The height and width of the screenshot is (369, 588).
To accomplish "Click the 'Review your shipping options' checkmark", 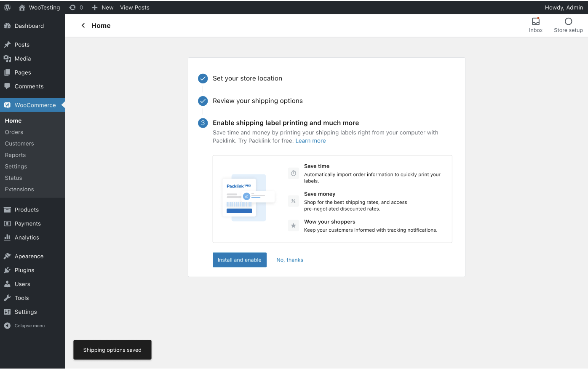I will click(203, 101).
